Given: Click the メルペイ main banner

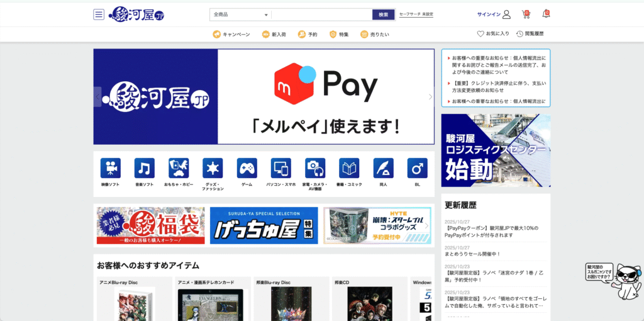Looking at the screenshot, I should click(x=264, y=96).
